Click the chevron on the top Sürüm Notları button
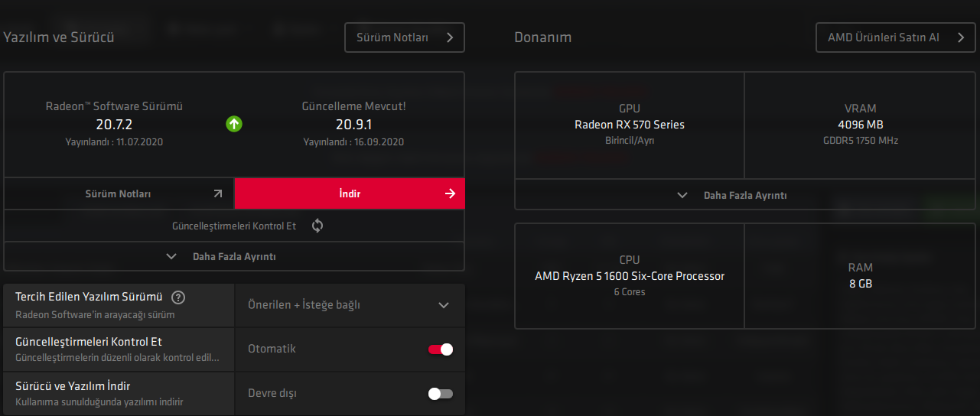Screen dimensions: 980x416 pos(450,37)
